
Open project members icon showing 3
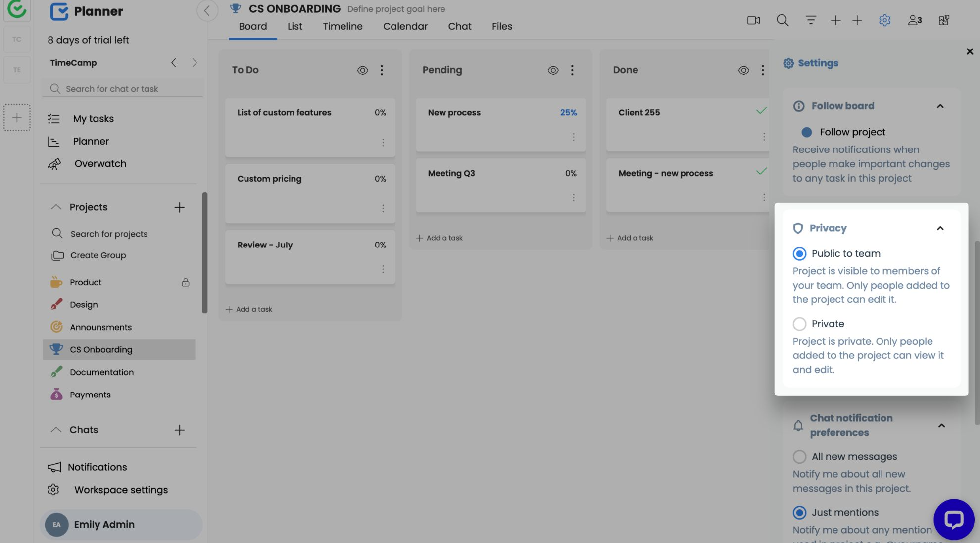(x=914, y=20)
